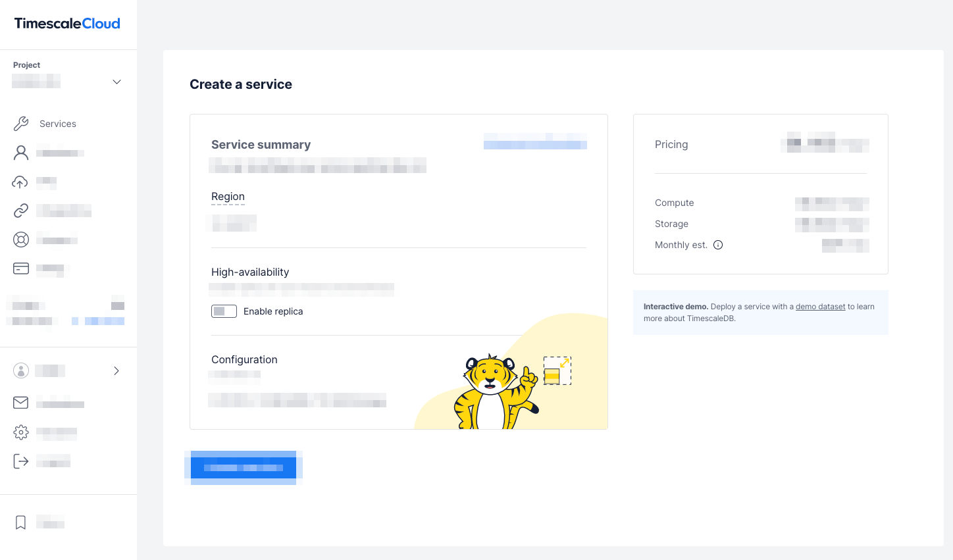
Task: Click the wrench icon beside Services
Action: pos(21,124)
